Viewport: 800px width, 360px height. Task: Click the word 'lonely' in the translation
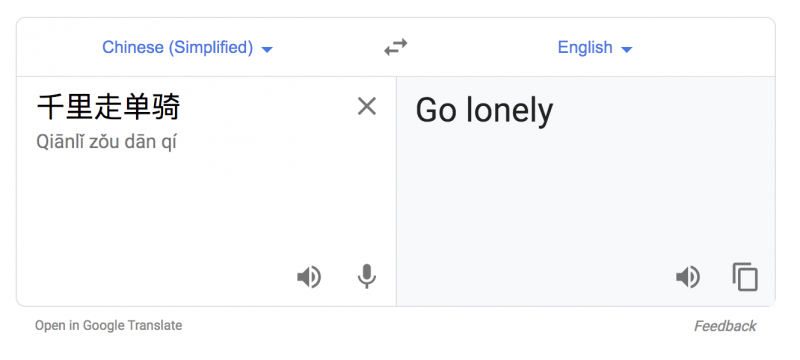pos(509,111)
